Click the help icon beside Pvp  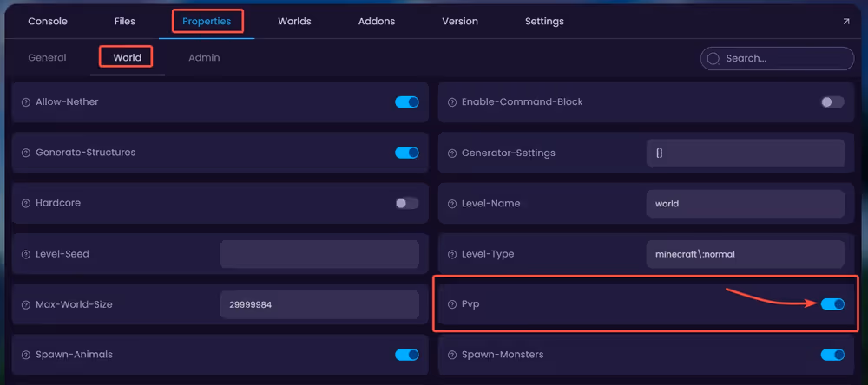[452, 304]
